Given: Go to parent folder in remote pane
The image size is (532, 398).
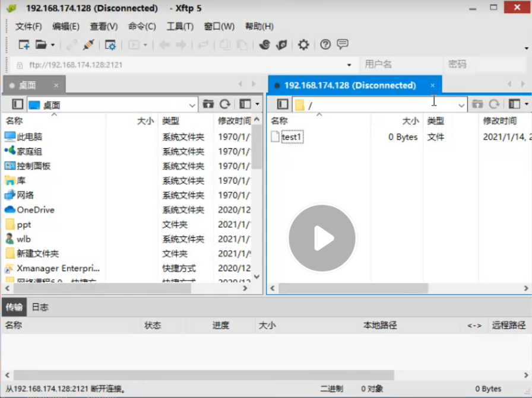Looking at the screenshot, I should [x=477, y=104].
